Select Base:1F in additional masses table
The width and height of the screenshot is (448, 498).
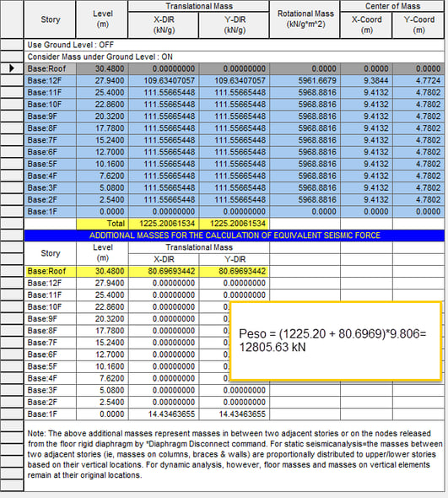(50, 414)
